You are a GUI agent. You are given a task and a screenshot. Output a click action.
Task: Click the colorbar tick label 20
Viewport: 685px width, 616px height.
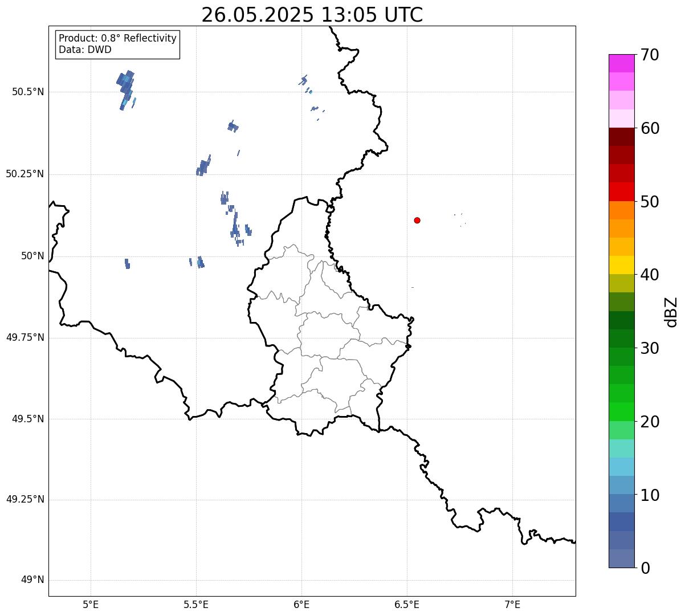coord(650,422)
